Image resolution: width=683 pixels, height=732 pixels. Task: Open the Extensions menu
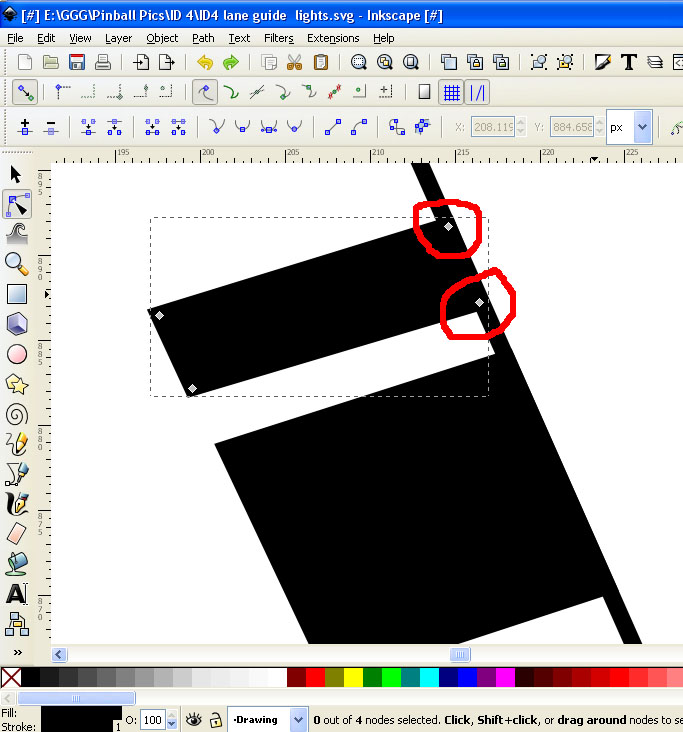(x=333, y=38)
